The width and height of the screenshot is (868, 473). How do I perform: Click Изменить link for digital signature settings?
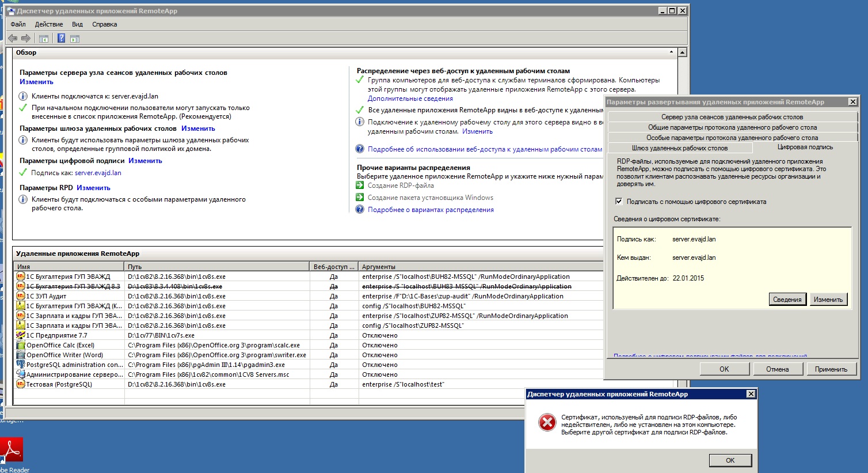tap(145, 161)
